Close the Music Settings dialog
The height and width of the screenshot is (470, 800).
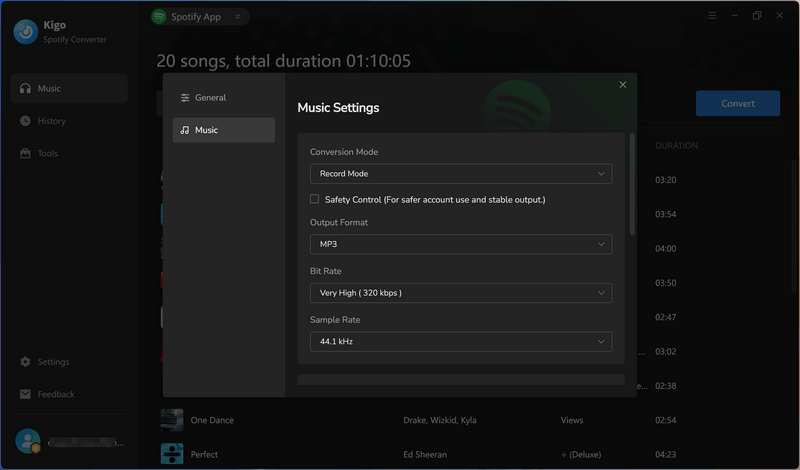tap(622, 85)
